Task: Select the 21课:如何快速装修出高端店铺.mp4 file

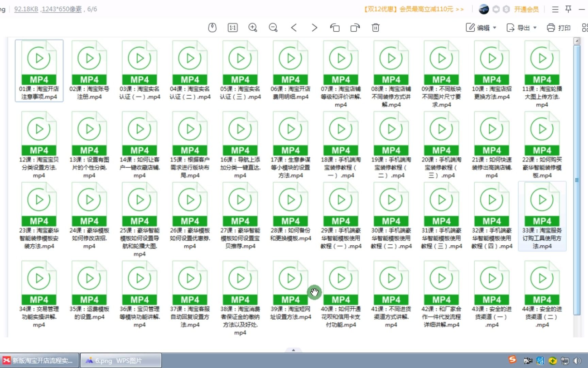Action: point(492,145)
